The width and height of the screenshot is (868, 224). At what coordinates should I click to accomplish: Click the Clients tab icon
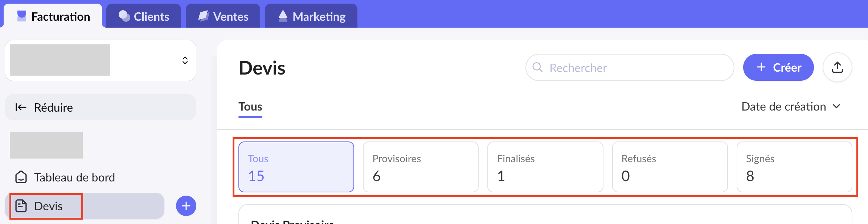[x=124, y=16]
